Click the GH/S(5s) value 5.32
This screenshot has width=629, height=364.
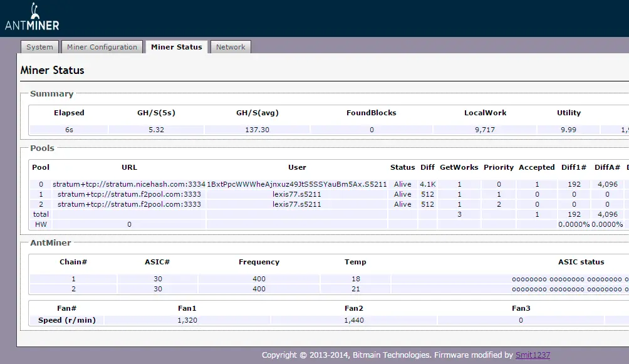156,130
